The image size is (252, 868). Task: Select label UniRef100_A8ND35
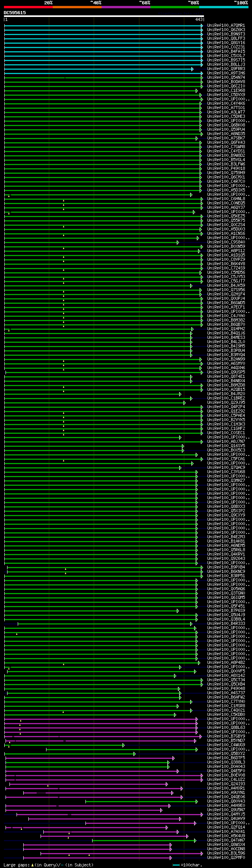(x=226, y=134)
